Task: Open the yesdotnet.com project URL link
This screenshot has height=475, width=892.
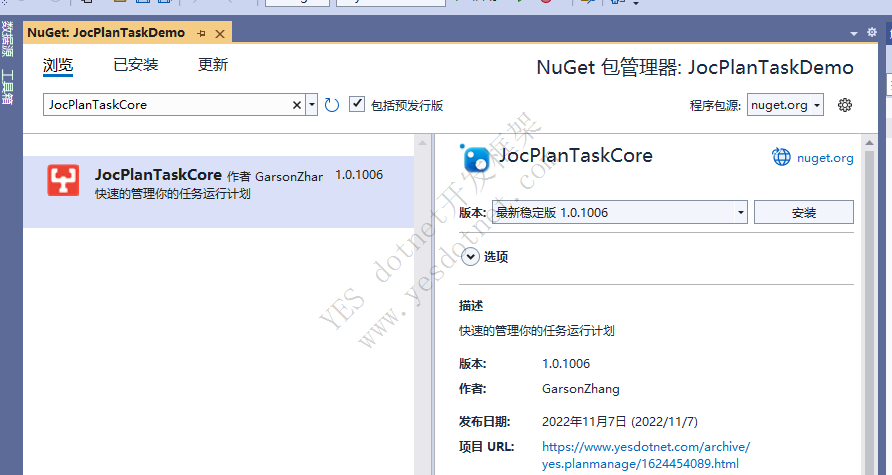Action: pyautogui.click(x=646, y=455)
